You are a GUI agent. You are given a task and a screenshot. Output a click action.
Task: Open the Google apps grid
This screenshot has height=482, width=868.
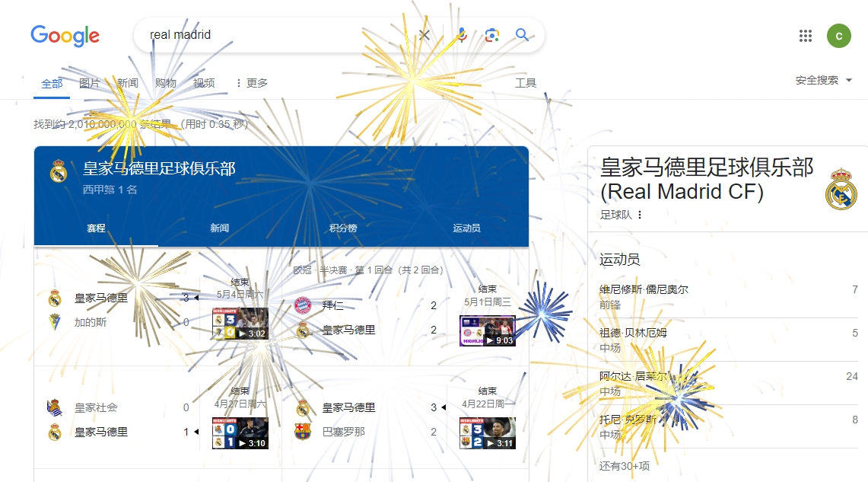pyautogui.click(x=806, y=36)
